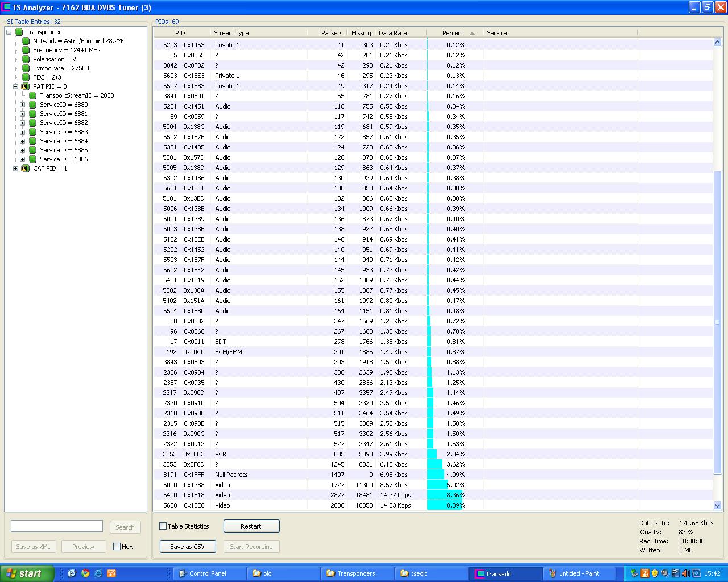Image resolution: width=728 pixels, height=582 pixels.
Task: Click the CAT PID table icon
Action: (25, 168)
